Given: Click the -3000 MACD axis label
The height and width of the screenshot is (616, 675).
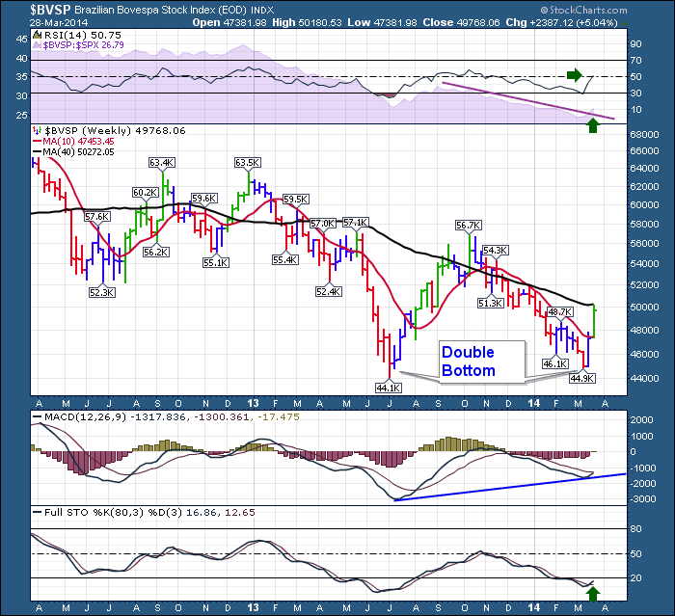Looking at the screenshot, I should (x=643, y=499).
